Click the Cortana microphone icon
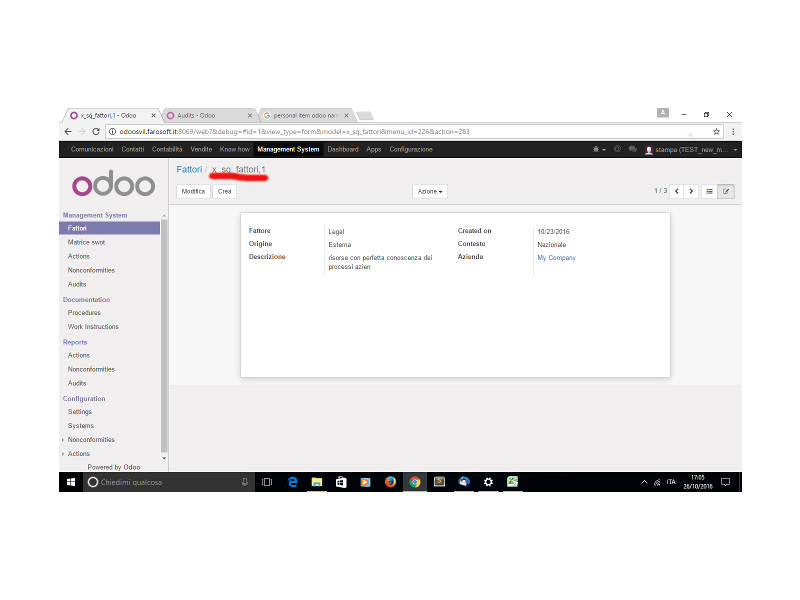The height and width of the screenshot is (600, 800). 245,482
